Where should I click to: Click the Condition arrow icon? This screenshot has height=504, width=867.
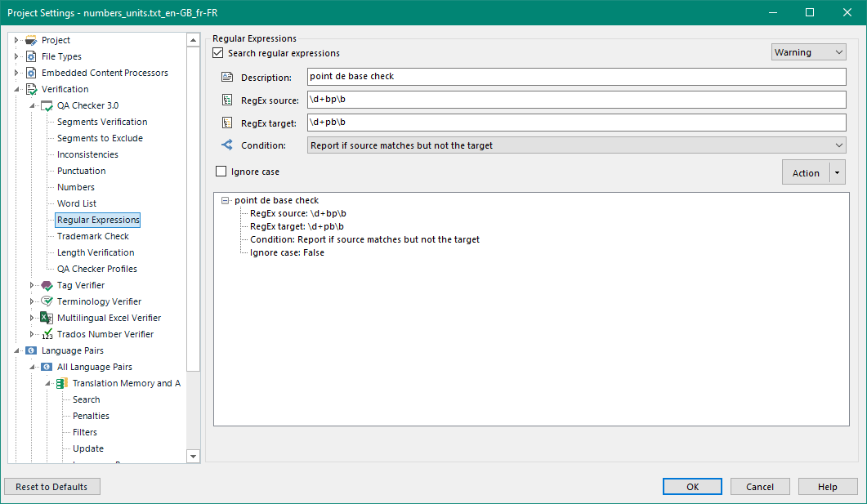point(226,145)
